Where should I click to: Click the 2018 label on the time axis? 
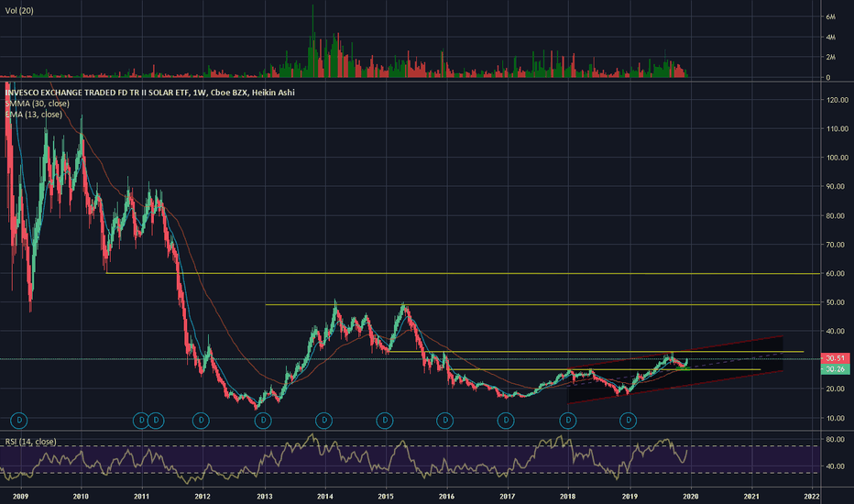(x=568, y=497)
